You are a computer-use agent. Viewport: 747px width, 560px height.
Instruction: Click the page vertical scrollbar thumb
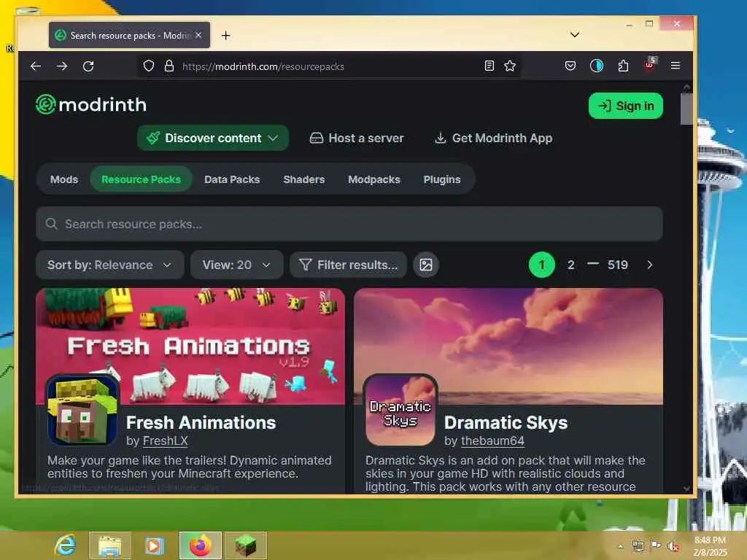(x=686, y=109)
